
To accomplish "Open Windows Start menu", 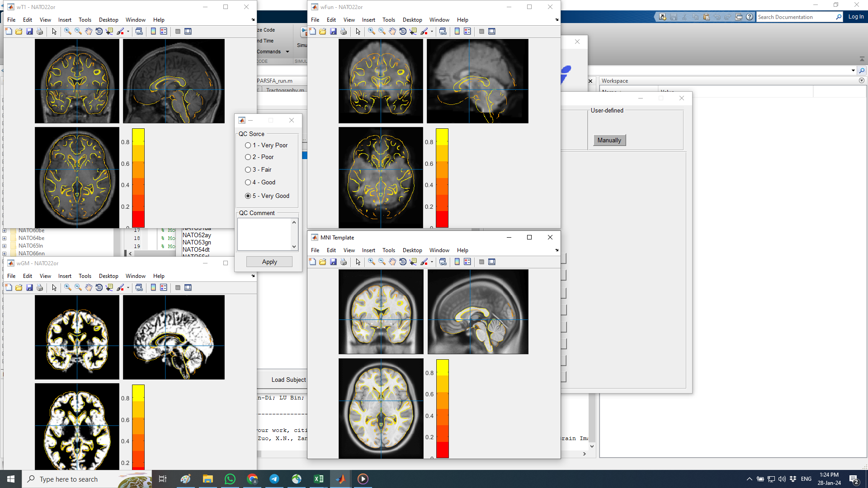I will coord(11,479).
